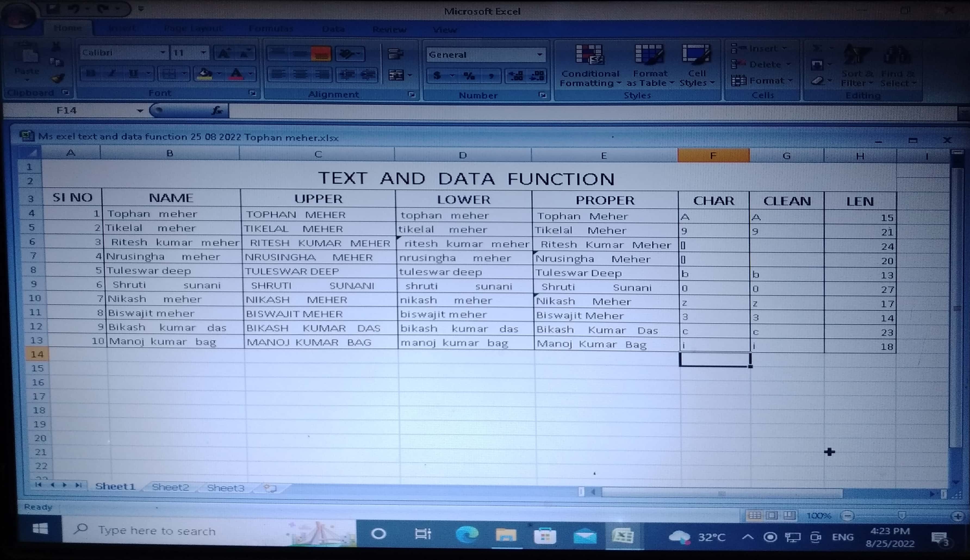Toggle Italic formatting in Font group
Viewport: 970px width, 560px height.
coord(112,73)
